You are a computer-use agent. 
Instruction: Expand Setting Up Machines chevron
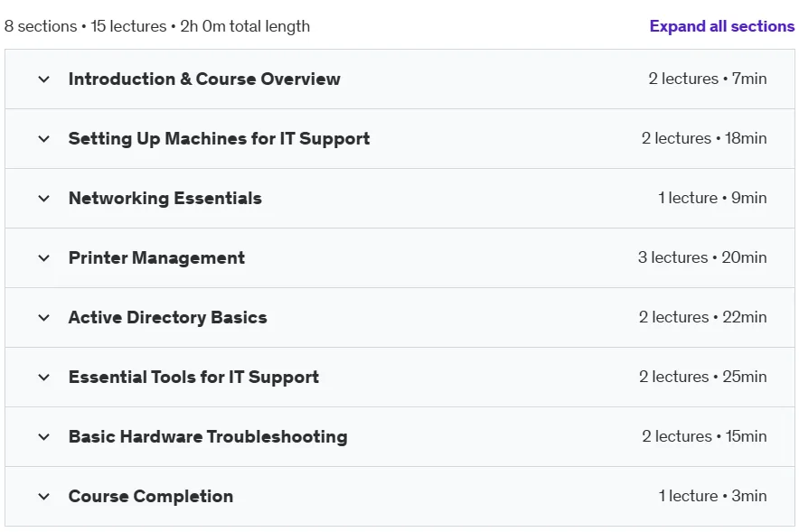click(43, 139)
